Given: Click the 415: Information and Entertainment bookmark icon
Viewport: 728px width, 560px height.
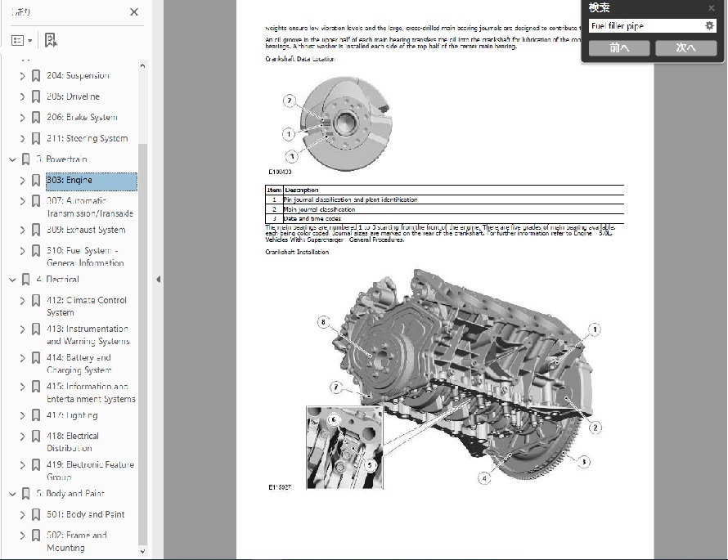Looking at the screenshot, I should [x=36, y=387].
